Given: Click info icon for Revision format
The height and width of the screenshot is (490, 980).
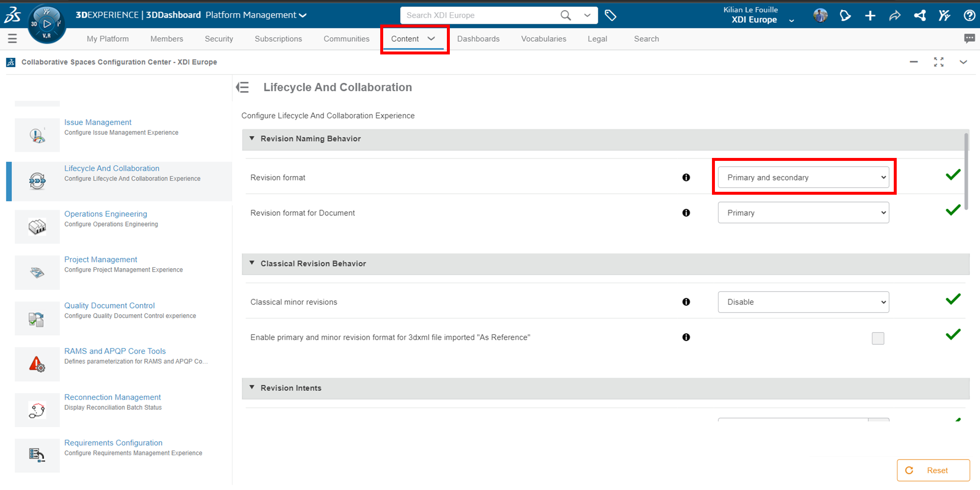Looking at the screenshot, I should [686, 178].
